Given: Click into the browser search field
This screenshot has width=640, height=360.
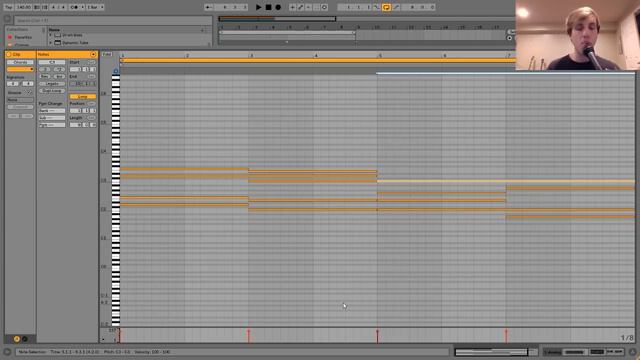Looking at the screenshot, I should 113,20.
